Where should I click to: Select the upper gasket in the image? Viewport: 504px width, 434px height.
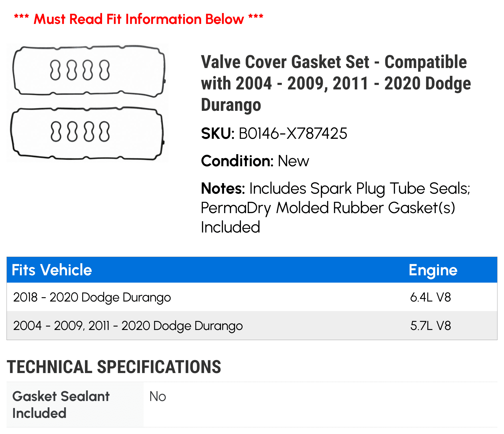(x=89, y=71)
